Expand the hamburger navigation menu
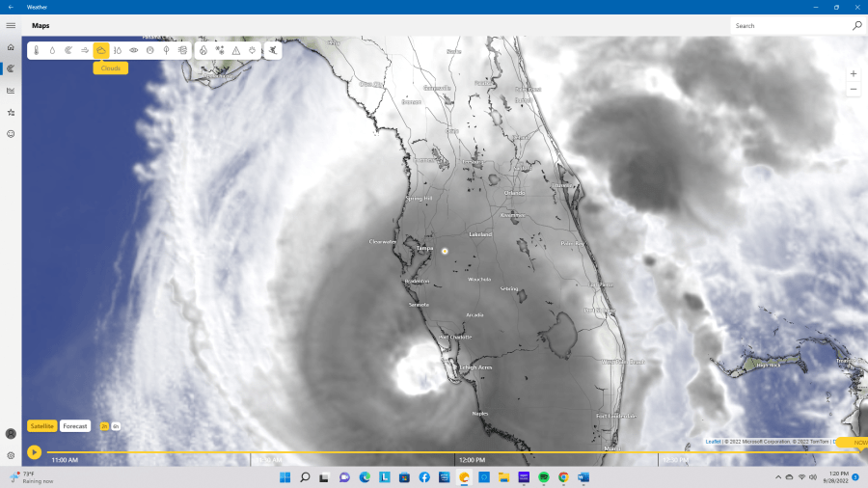Viewport: 868px width, 488px height. (x=11, y=25)
